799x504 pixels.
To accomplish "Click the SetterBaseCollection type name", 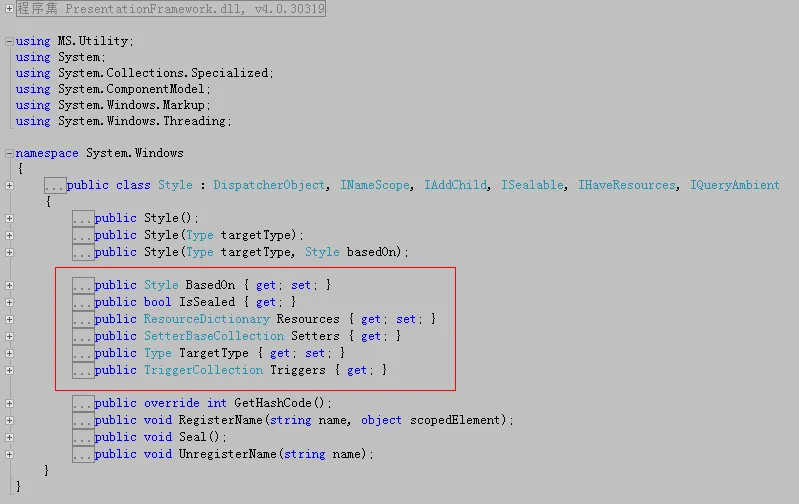I will (x=214, y=336).
